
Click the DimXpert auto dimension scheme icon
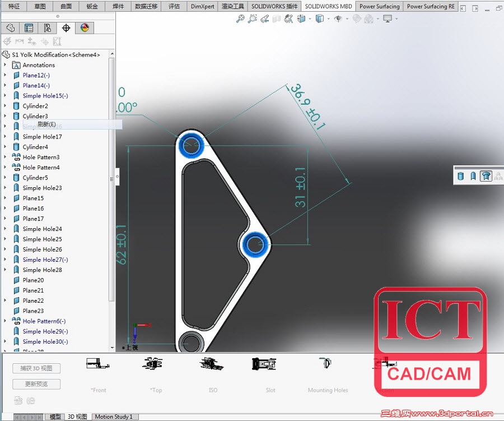click(7, 41)
